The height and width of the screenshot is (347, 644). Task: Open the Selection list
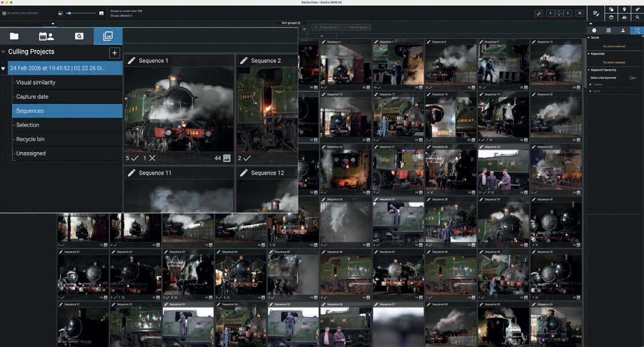point(28,125)
